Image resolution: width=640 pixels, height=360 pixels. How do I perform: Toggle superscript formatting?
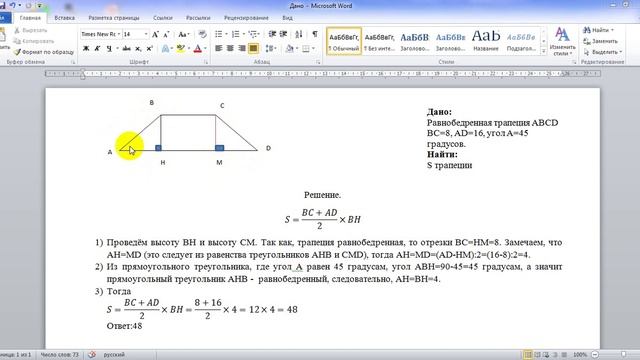(149, 49)
